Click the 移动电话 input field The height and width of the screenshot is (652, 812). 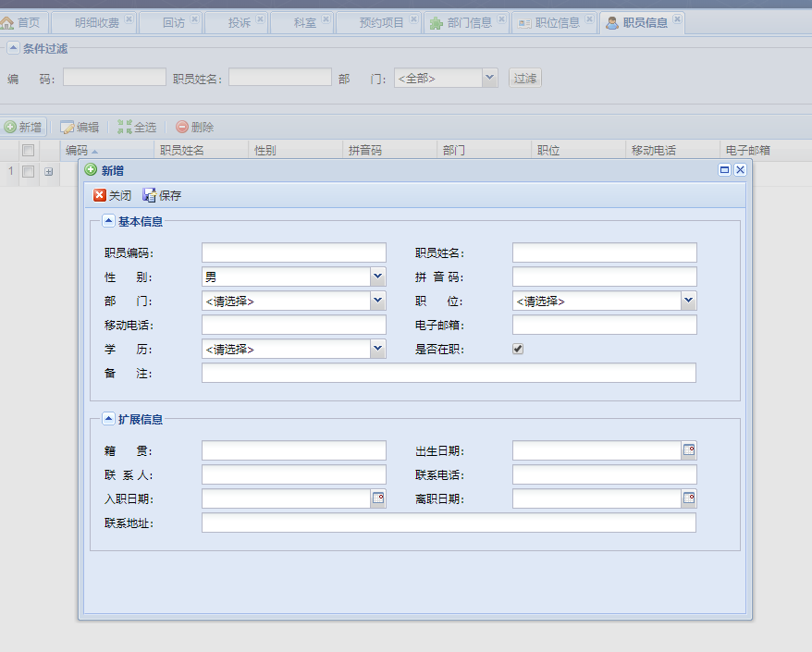coord(294,325)
